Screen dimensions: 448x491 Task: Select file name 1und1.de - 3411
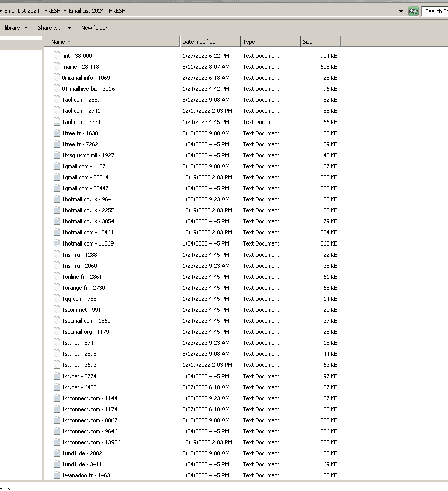82,464
